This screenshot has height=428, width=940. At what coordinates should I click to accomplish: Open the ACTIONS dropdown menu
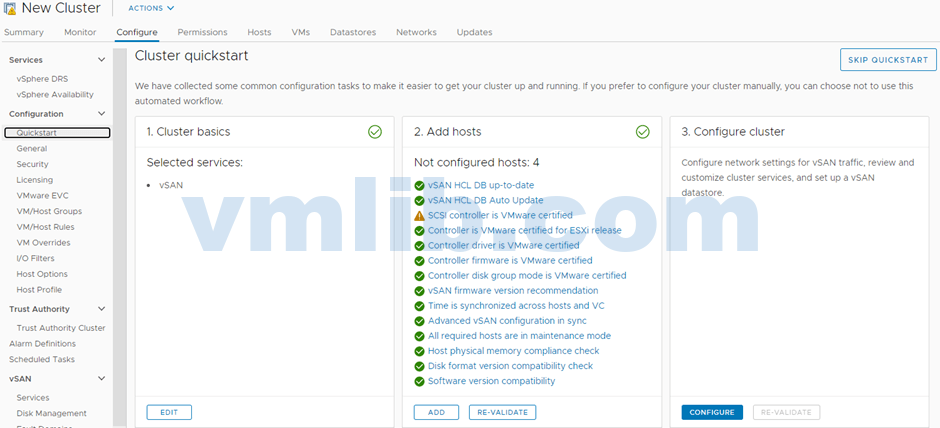pyautogui.click(x=151, y=8)
